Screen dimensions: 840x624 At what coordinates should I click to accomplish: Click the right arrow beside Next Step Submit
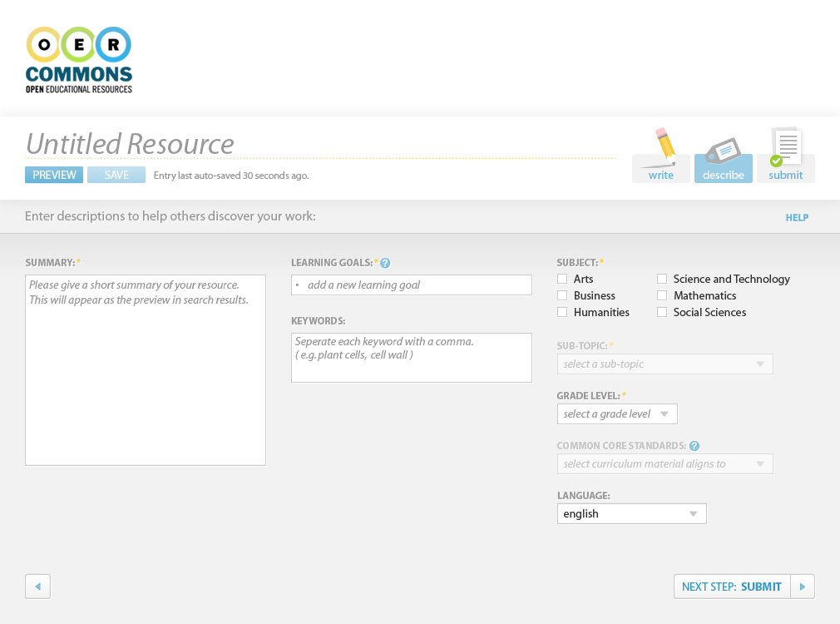point(802,587)
